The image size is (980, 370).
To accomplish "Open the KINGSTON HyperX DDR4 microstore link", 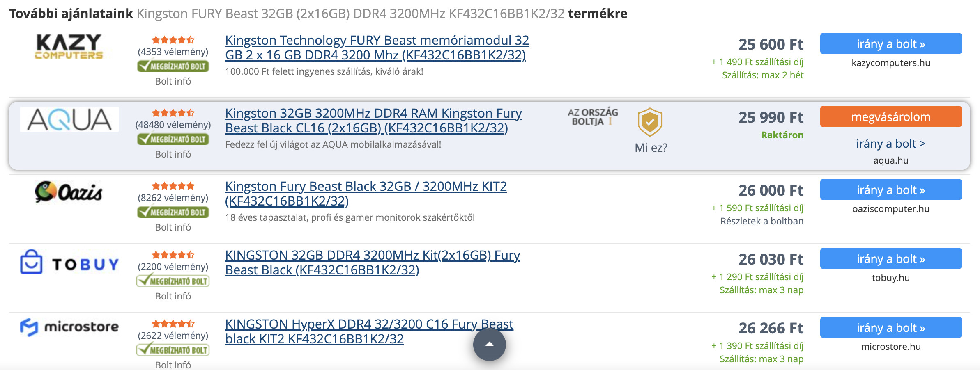I will point(369,331).
